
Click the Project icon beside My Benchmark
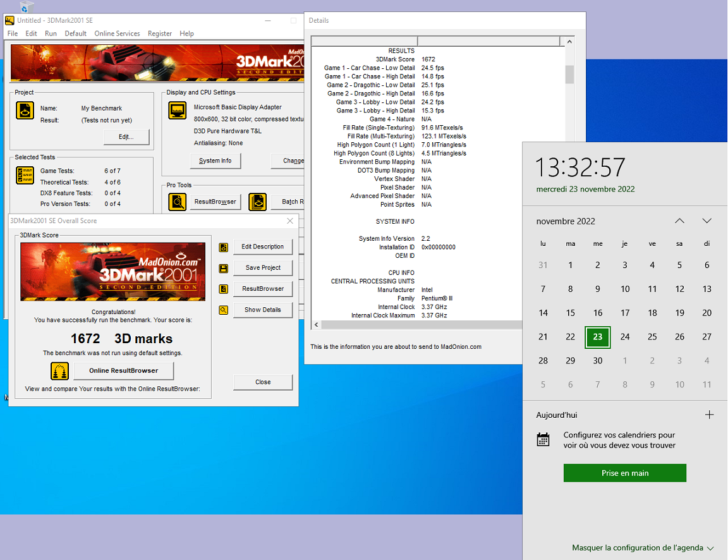click(x=25, y=111)
